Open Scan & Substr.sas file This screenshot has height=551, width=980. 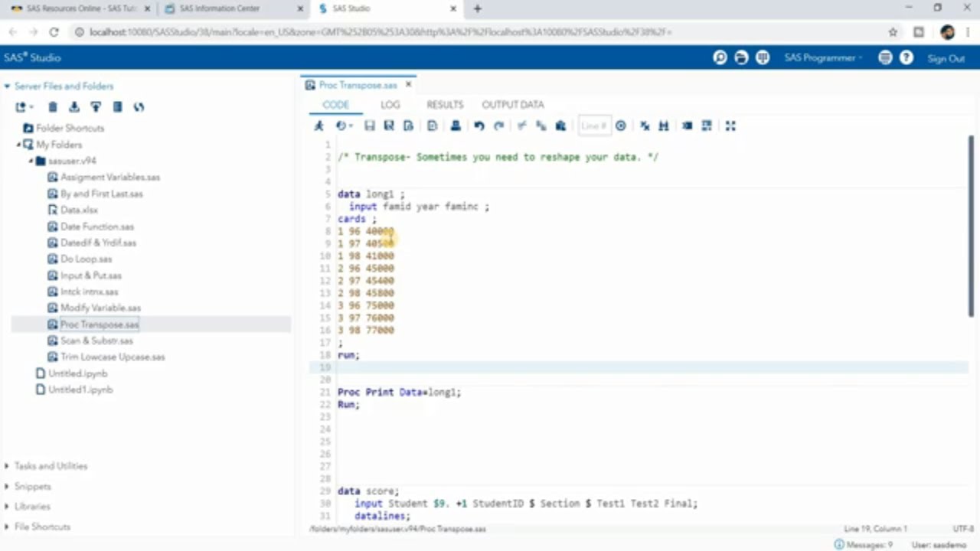[x=96, y=341]
